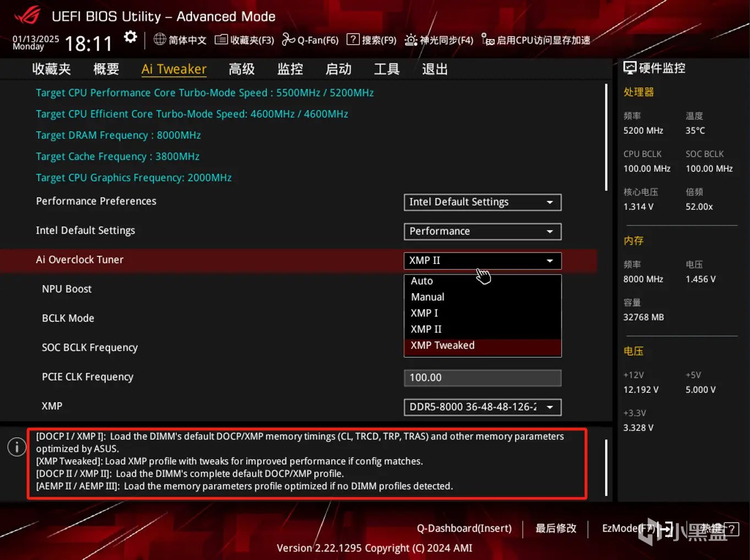Click the 35°C temperature value
The height and width of the screenshot is (560, 750).
(x=695, y=130)
